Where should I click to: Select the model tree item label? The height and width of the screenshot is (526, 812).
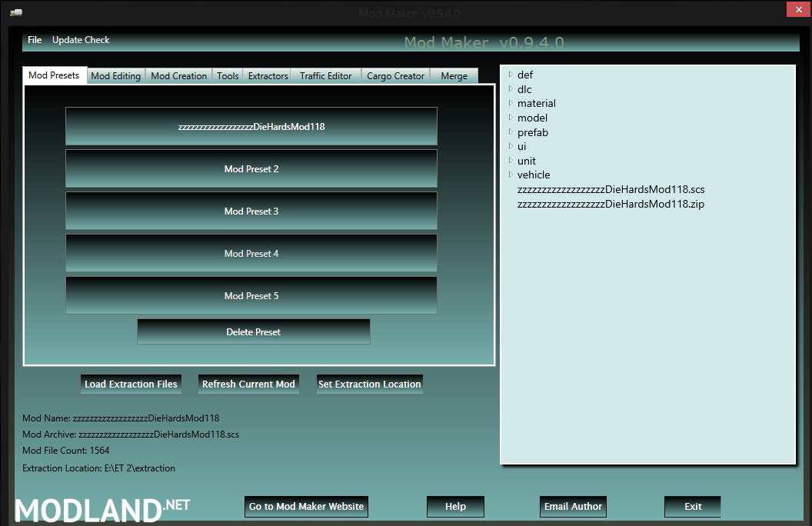pos(532,118)
